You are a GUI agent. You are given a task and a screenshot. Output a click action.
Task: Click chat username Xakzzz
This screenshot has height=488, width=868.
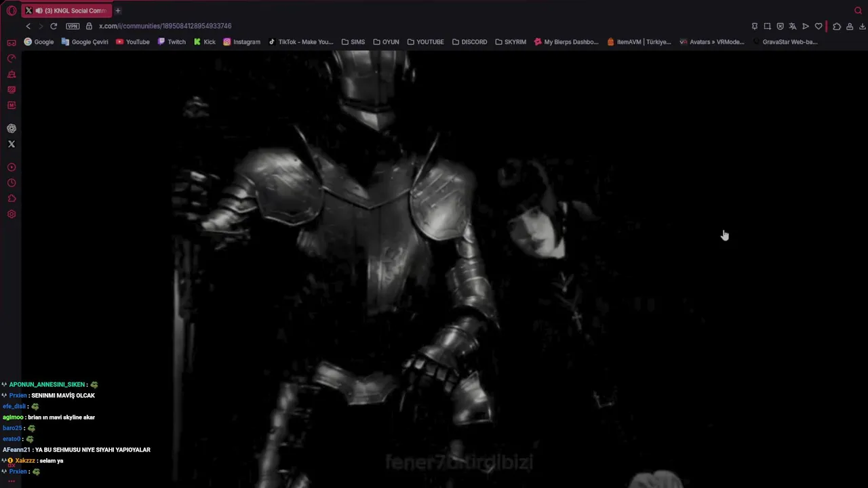(x=25, y=461)
